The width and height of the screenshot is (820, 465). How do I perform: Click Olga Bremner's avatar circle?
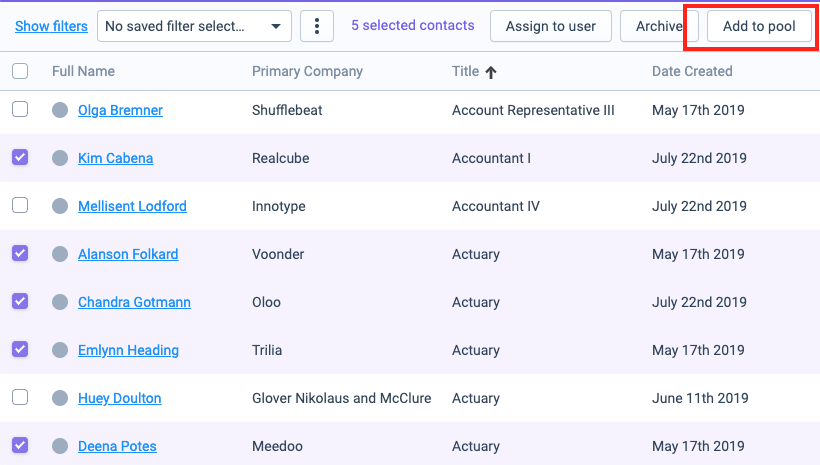click(x=60, y=110)
